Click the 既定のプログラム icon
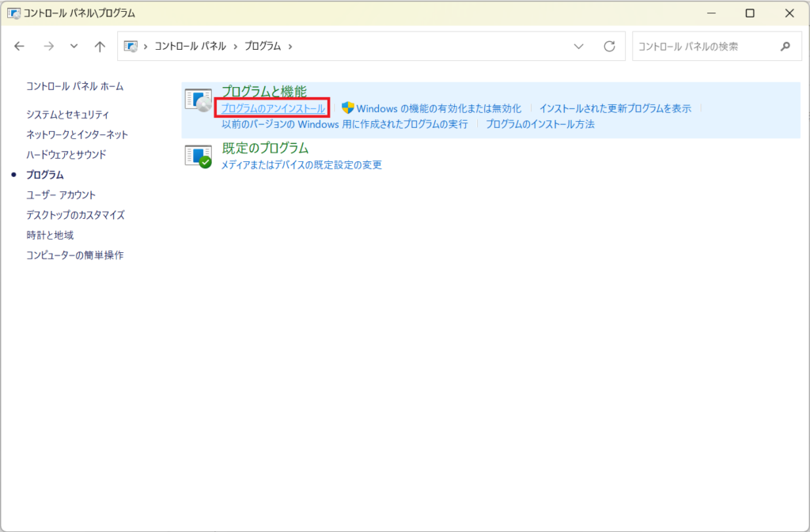 199,157
